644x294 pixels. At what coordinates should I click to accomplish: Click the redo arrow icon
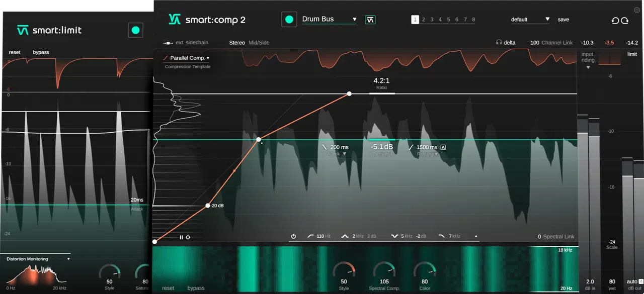point(624,20)
